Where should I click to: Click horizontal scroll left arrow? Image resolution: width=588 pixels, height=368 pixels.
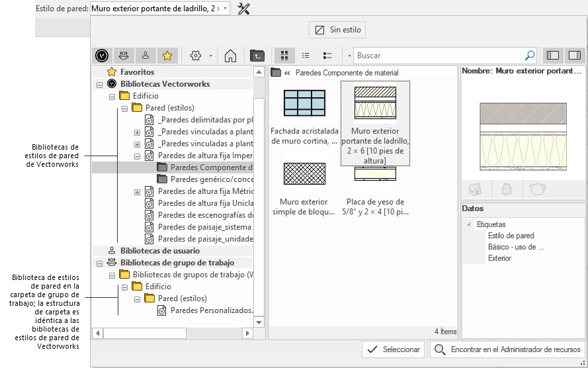[x=98, y=333]
